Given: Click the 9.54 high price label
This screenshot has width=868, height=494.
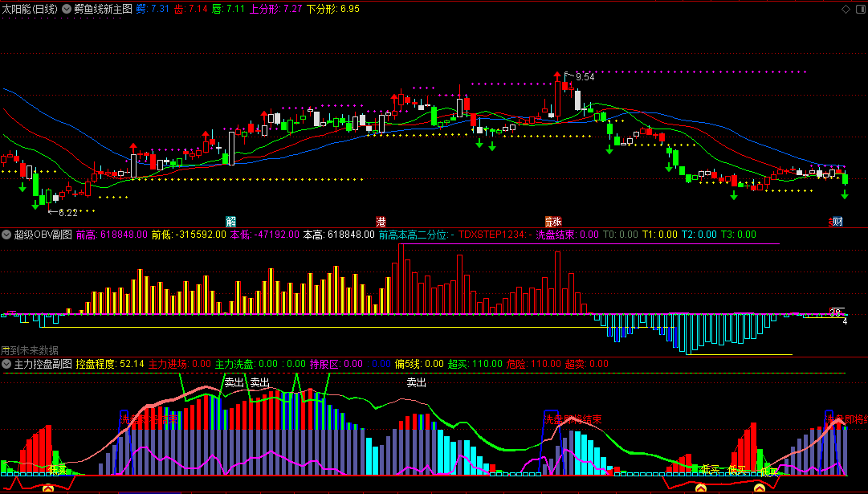Looking at the screenshot, I should 585,78.
